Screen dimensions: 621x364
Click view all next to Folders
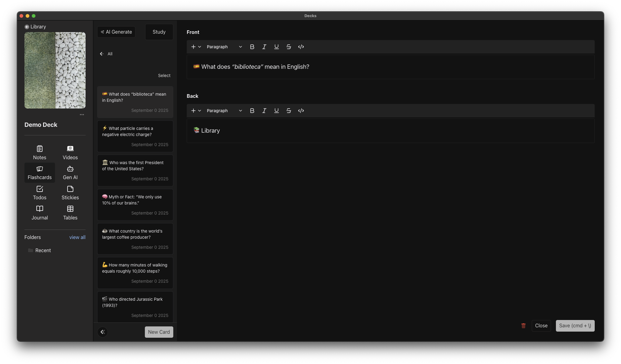[x=77, y=237]
